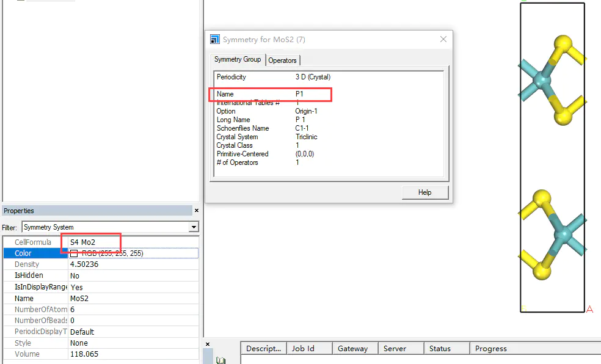The image size is (601, 364).
Task: Click the upper Mo atom in viewer
Action: click(542, 81)
